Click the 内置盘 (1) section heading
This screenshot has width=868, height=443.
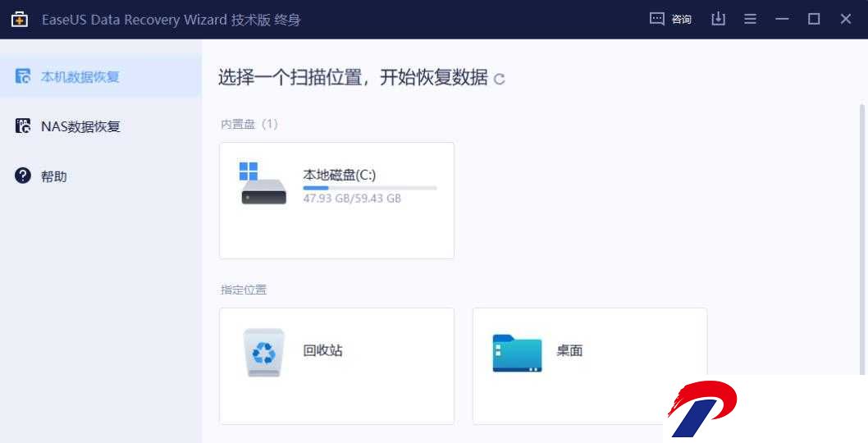pos(249,124)
